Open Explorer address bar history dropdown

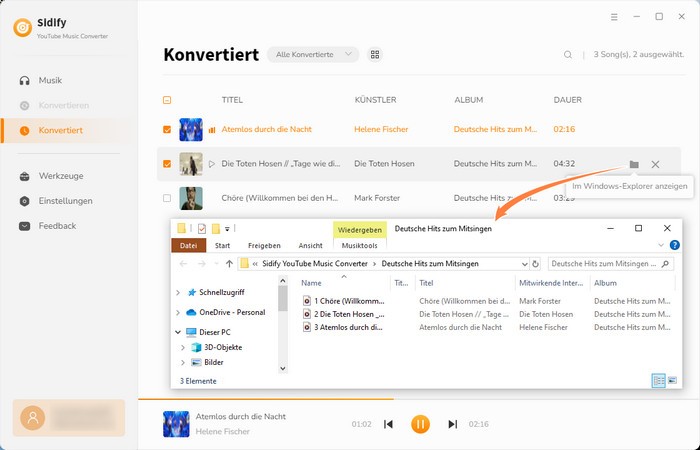click(x=525, y=264)
